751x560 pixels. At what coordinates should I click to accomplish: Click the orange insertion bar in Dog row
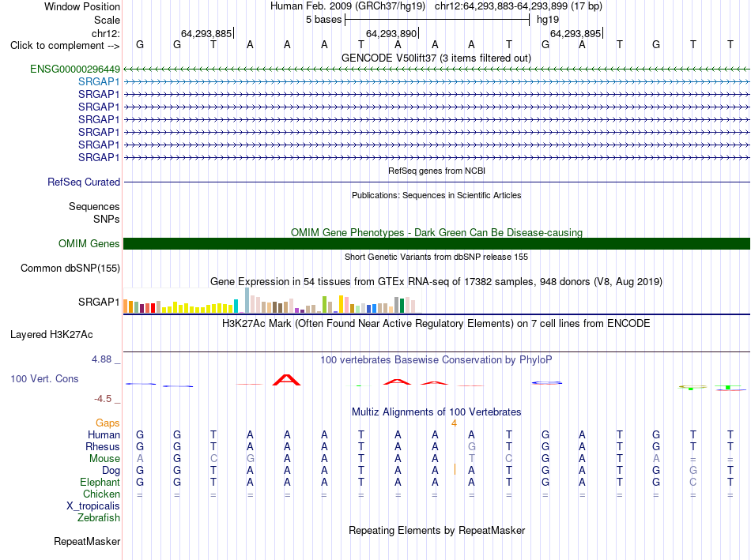455,469
